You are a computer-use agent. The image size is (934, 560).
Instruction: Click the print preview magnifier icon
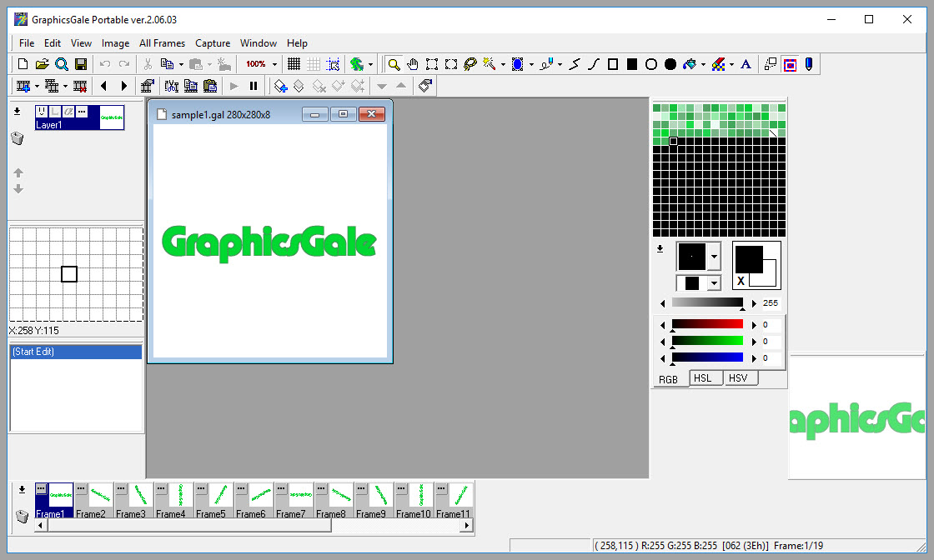coord(62,64)
